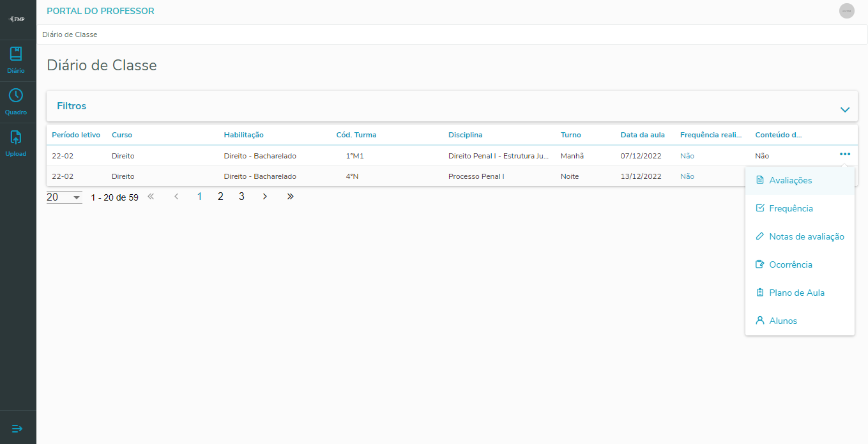
Task: Select Alunos from the actions menu
Action: pyautogui.click(x=783, y=321)
